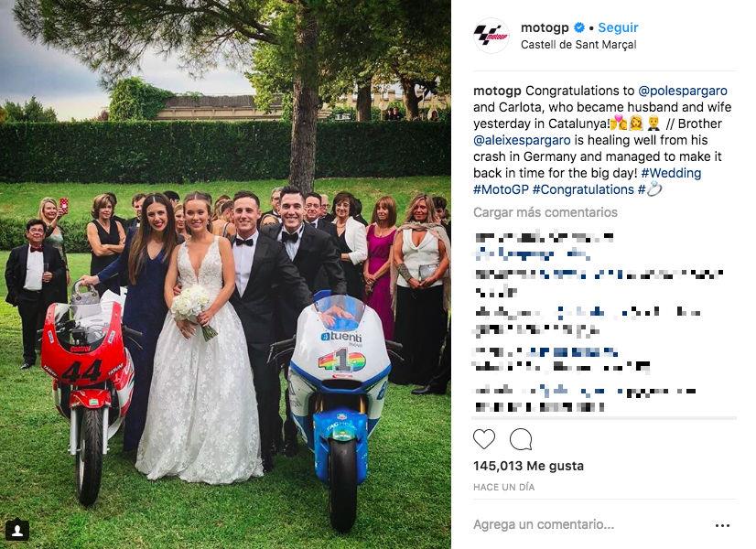View the 145,013 Me gusta likes list
Viewport: 756px width, 549px height.
coord(528,466)
